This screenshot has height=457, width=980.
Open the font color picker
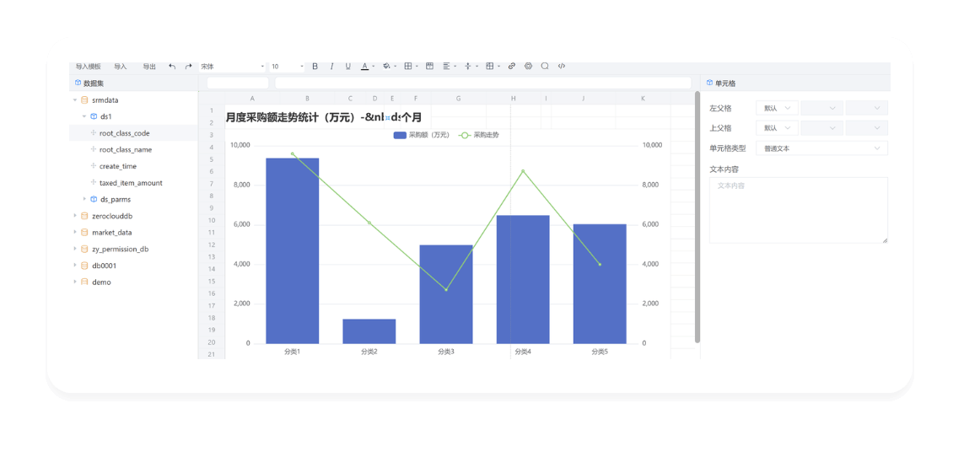367,66
